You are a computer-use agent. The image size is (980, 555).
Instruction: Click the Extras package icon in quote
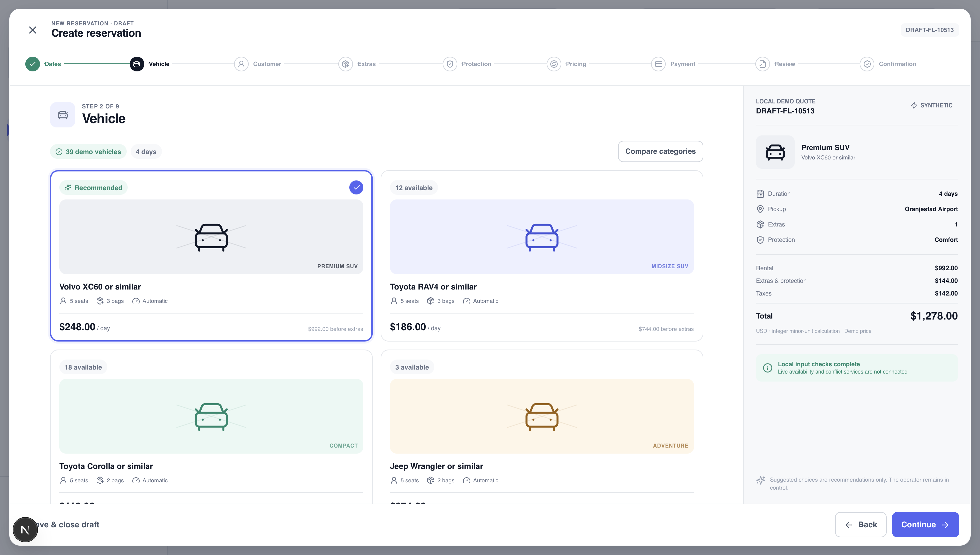pos(760,224)
